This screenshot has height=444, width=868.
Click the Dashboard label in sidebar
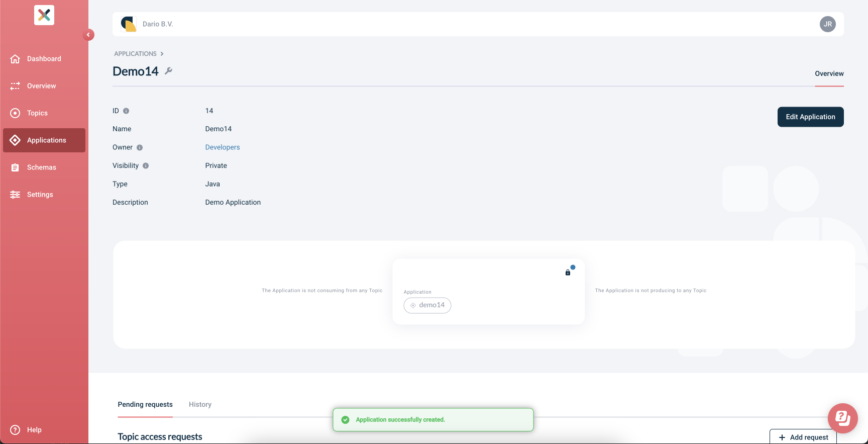pyautogui.click(x=44, y=59)
